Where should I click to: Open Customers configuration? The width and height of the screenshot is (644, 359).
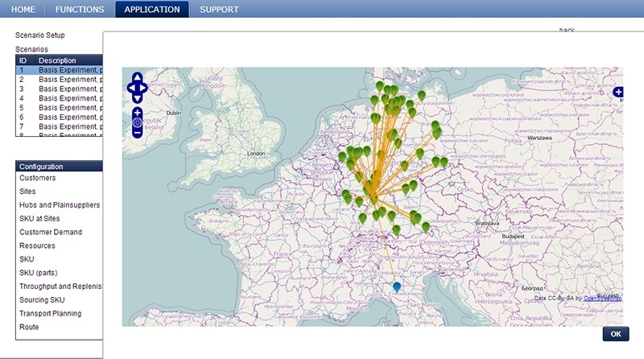[37, 178]
